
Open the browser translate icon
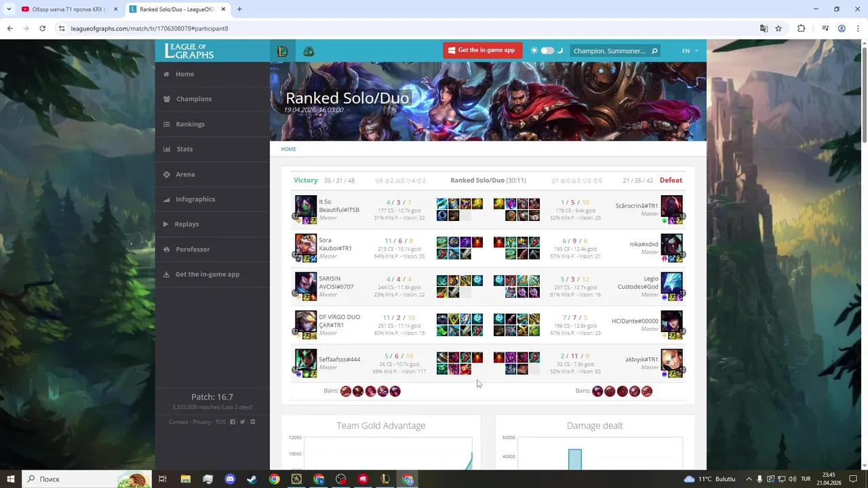[x=764, y=28]
